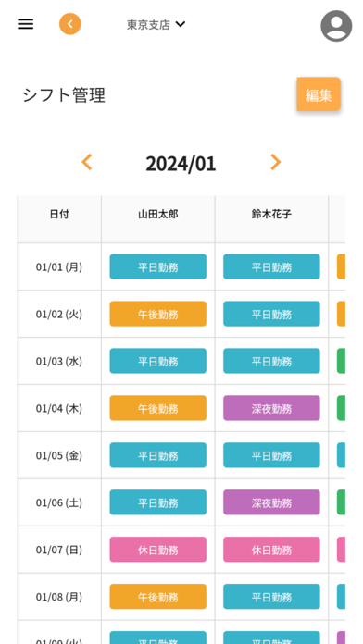
Task: Select the 01/08 (月) date cell
Action: 59,597
